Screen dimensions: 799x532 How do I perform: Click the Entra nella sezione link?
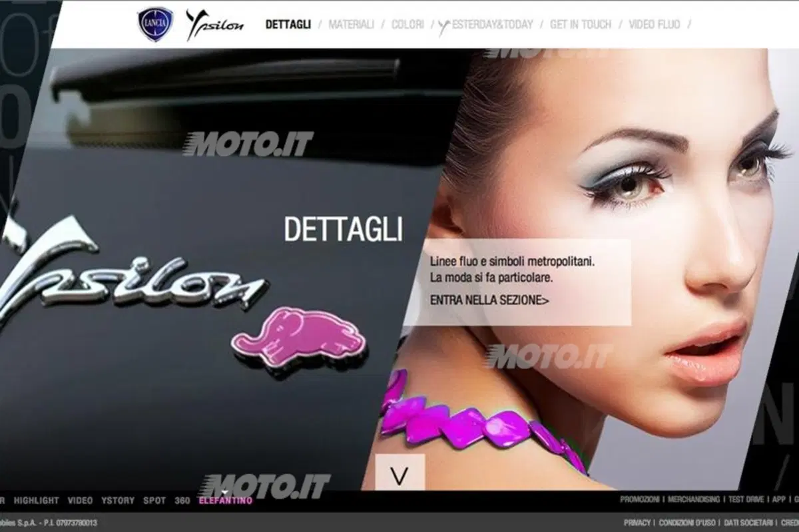[489, 300]
